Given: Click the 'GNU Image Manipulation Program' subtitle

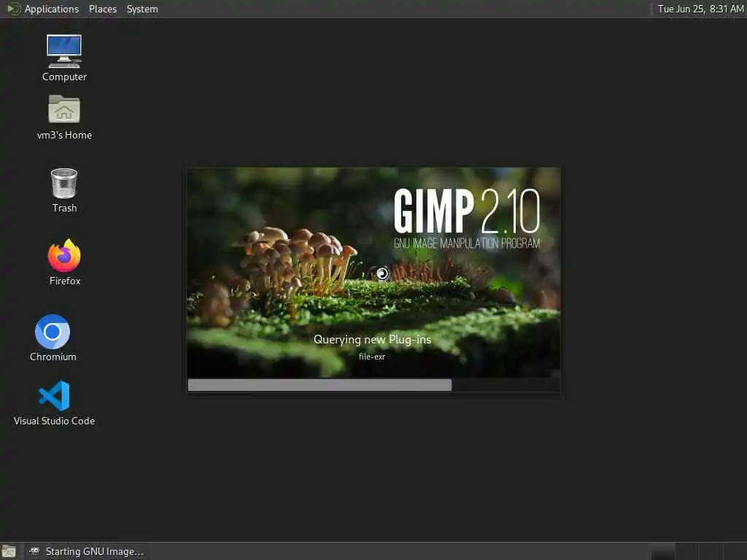Looking at the screenshot, I should click(x=467, y=244).
